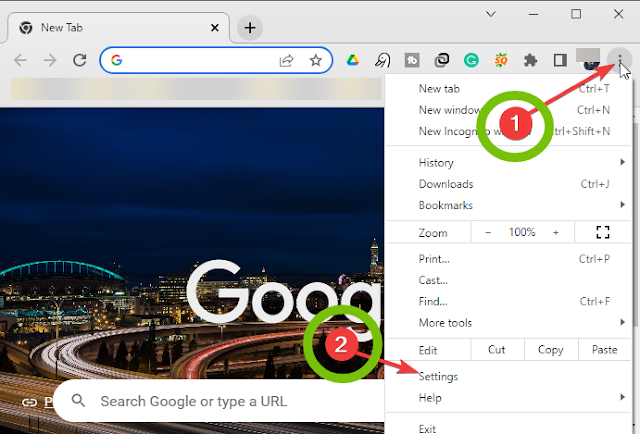Image resolution: width=640 pixels, height=434 pixels.
Task: Click Cut in the Edit row
Action: pyautogui.click(x=497, y=350)
